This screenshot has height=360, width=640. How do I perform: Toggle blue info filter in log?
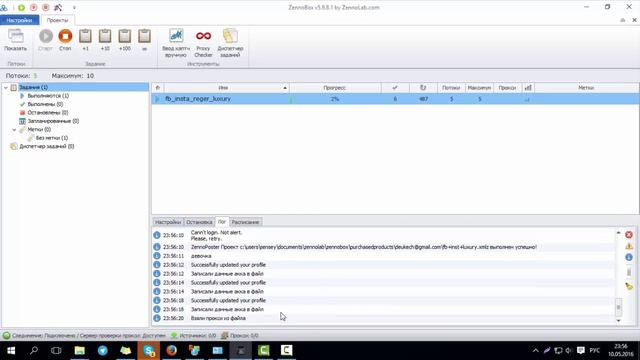click(x=629, y=257)
